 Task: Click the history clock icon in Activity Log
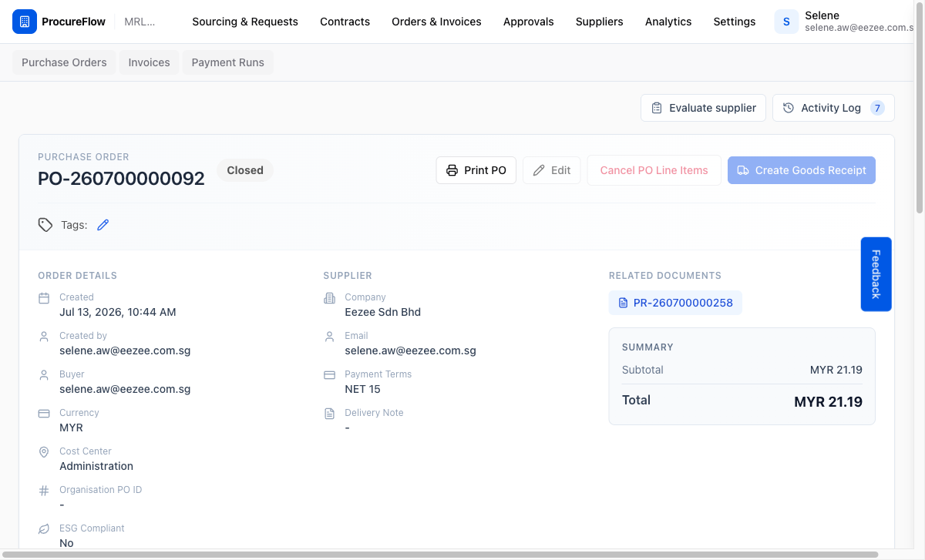[x=789, y=108]
